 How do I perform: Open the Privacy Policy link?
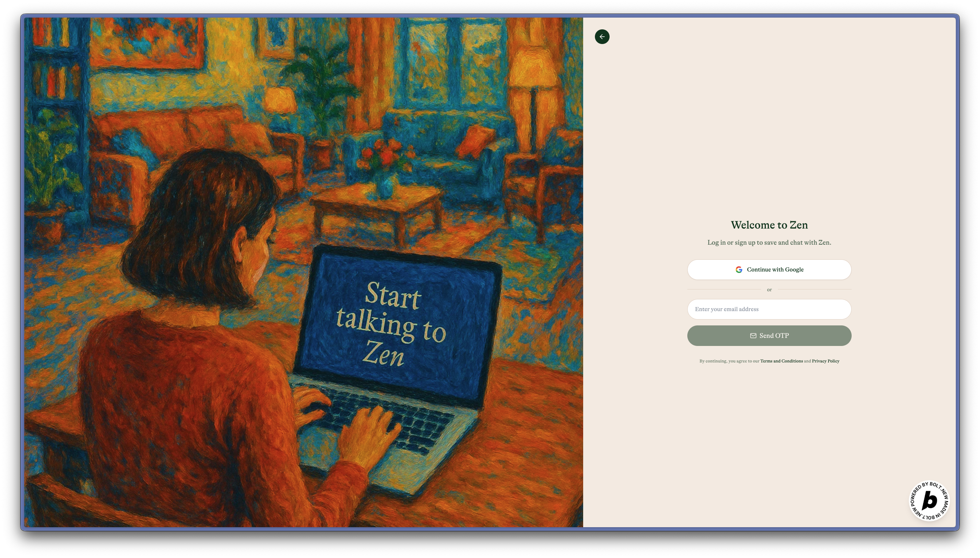click(825, 361)
